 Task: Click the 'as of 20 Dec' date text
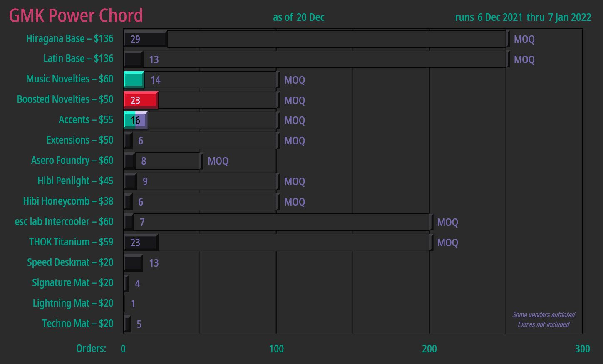coord(298,17)
